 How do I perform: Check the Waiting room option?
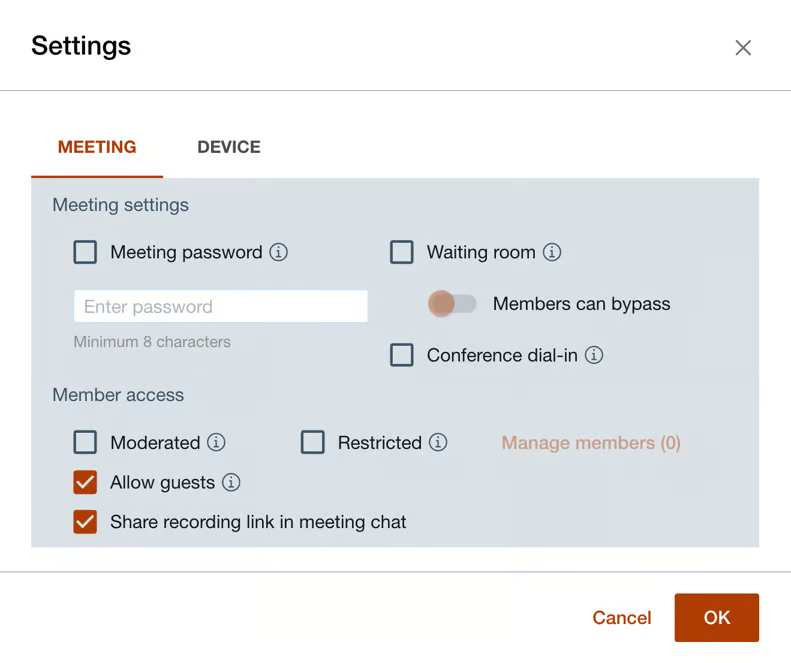(402, 252)
